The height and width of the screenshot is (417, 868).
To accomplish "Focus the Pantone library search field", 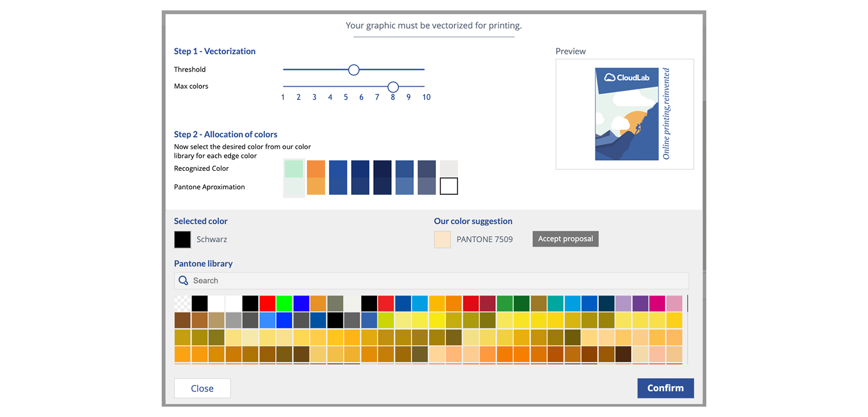I will 431,280.
